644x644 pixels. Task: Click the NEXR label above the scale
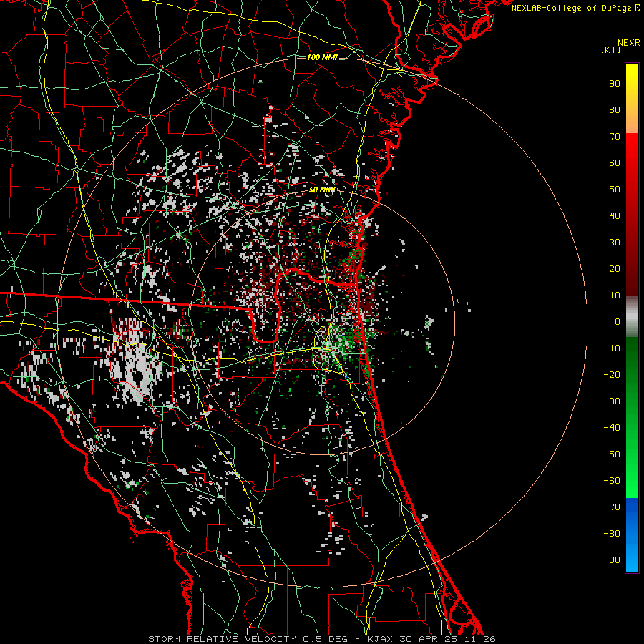coord(629,43)
